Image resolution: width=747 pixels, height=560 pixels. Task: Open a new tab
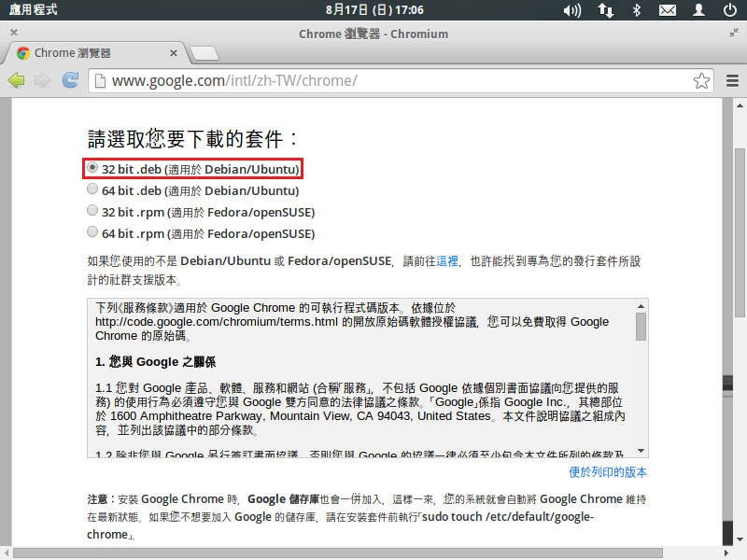[204, 53]
